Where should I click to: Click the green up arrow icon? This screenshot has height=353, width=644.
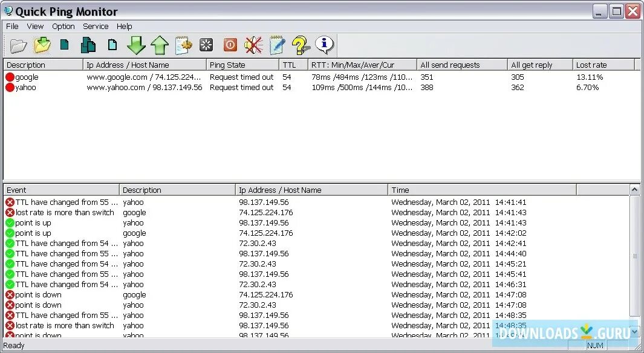[x=160, y=45]
